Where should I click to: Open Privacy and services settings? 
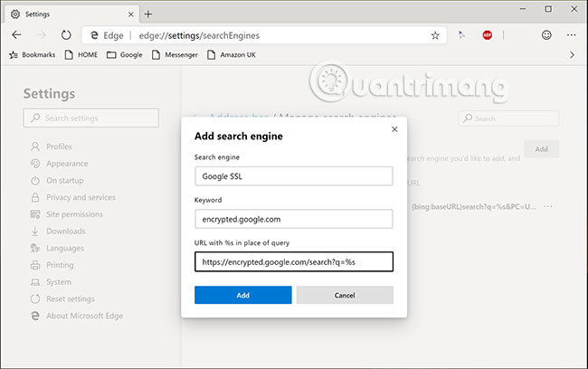[x=72, y=197]
